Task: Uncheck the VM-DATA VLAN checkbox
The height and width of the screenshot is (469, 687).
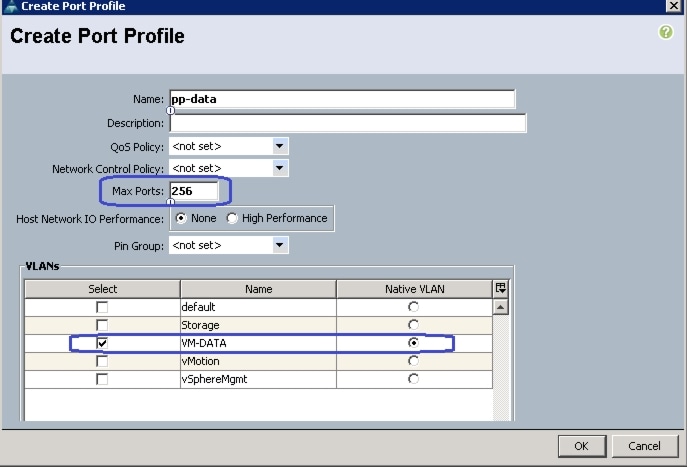Action: coord(102,343)
